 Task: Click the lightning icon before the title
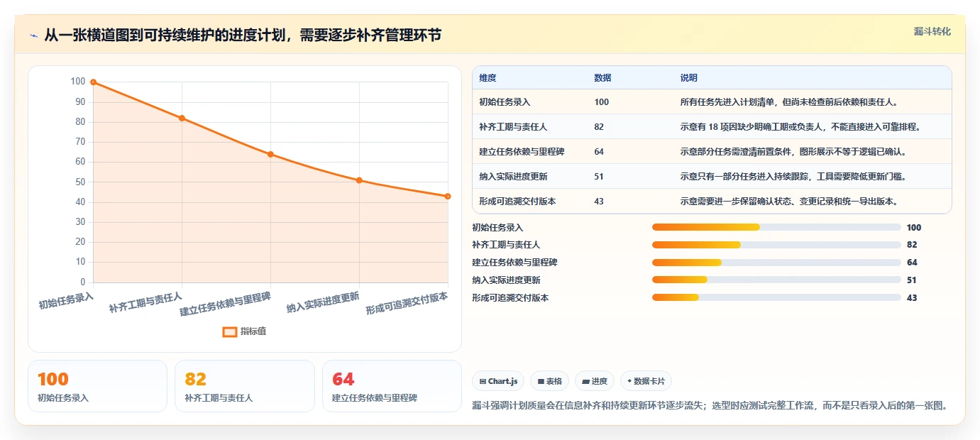coord(33,35)
